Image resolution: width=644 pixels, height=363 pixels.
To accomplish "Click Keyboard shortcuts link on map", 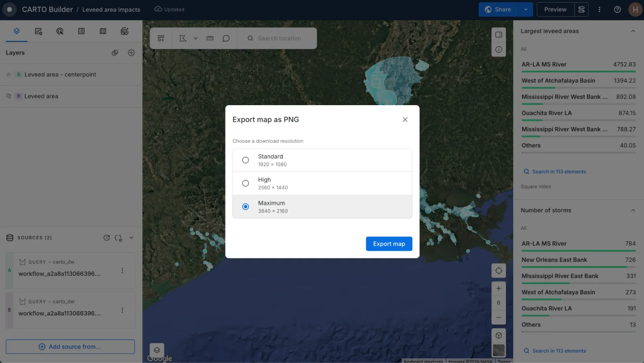I will pos(423,361).
